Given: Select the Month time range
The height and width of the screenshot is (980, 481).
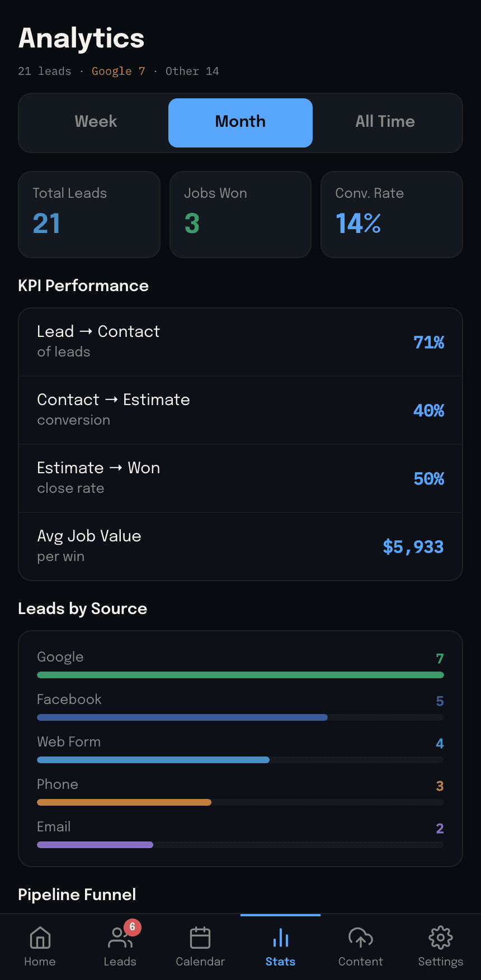Looking at the screenshot, I should pos(240,122).
